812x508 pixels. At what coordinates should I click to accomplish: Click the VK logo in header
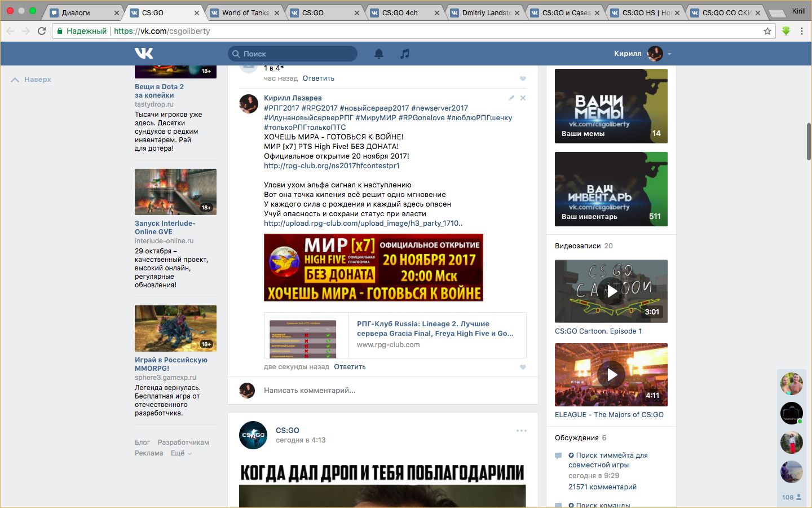(x=144, y=53)
